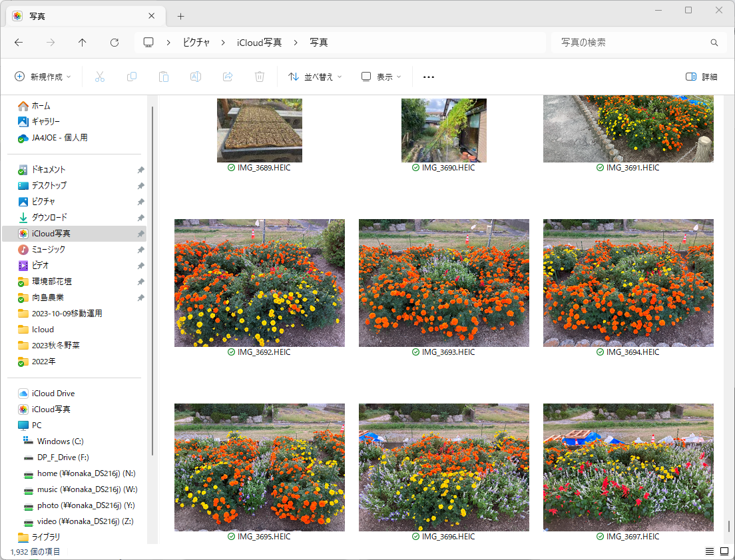Click the rename icon in toolbar
The height and width of the screenshot is (560, 735).
tap(196, 77)
